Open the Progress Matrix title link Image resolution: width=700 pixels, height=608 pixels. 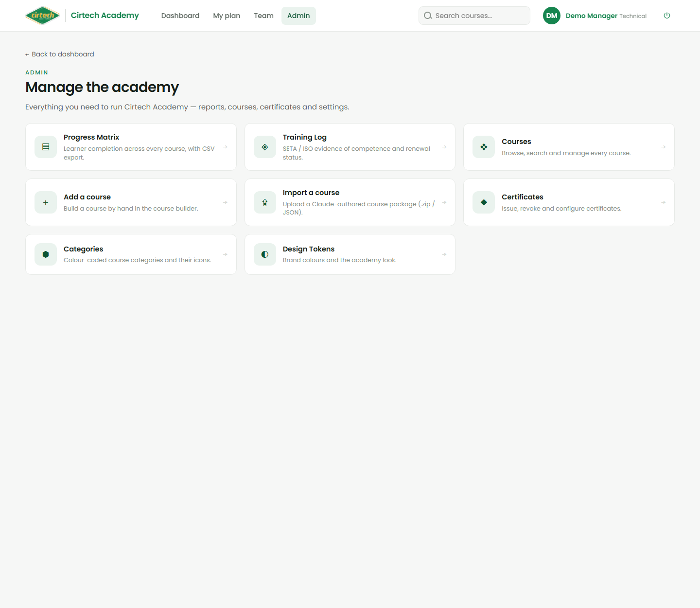[91, 137]
